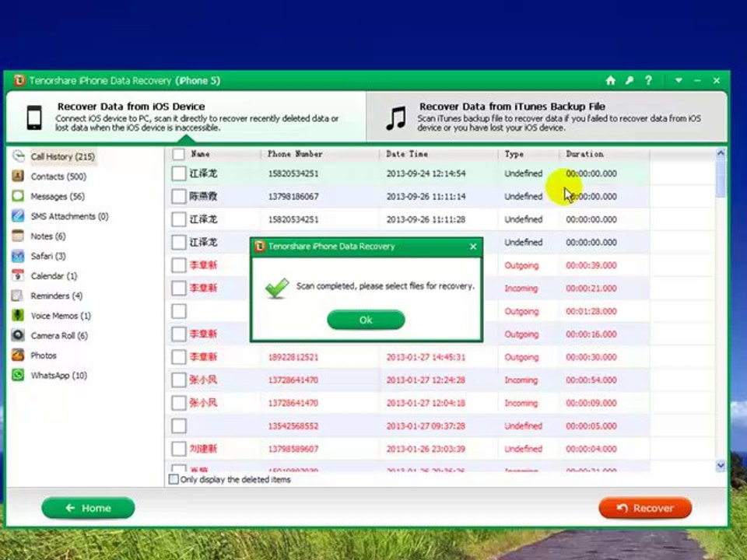Click the iPhone device icon
747x560 pixels.
point(34,117)
